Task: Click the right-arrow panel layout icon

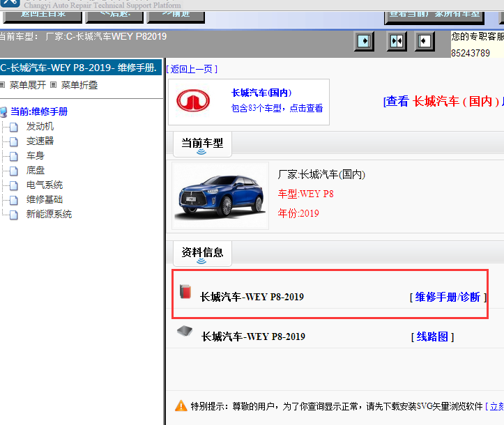Action: pos(364,41)
